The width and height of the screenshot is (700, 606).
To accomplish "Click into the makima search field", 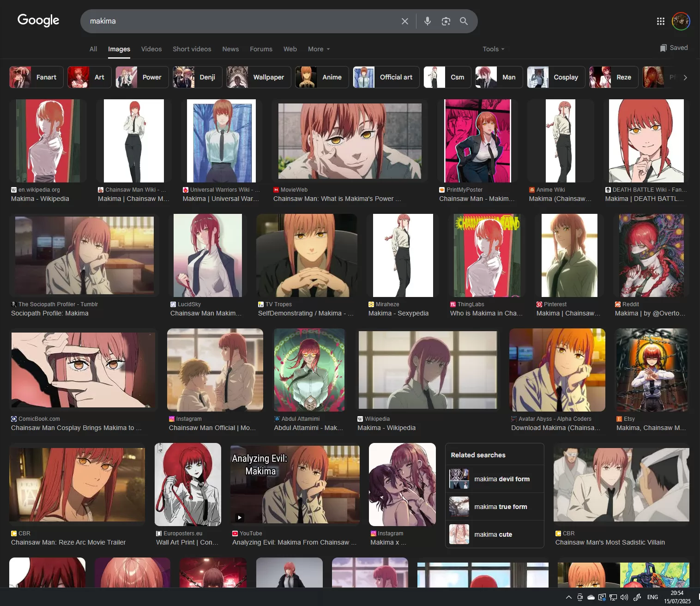I will click(x=240, y=21).
